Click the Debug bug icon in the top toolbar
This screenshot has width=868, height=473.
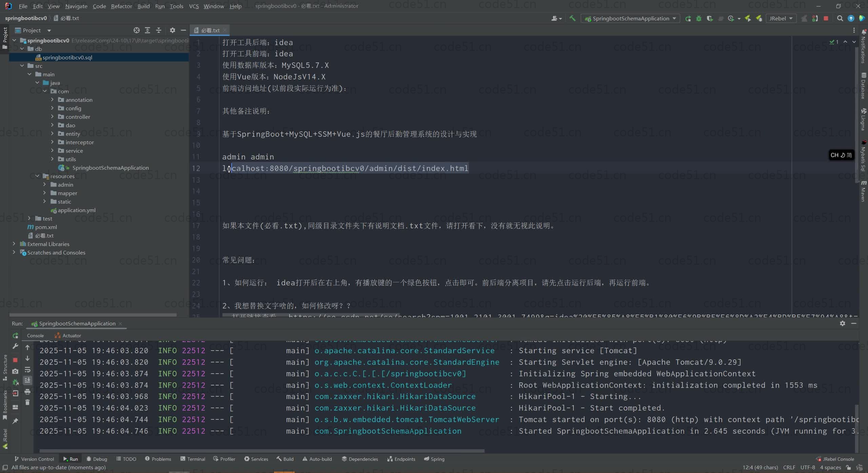[699, 18]
